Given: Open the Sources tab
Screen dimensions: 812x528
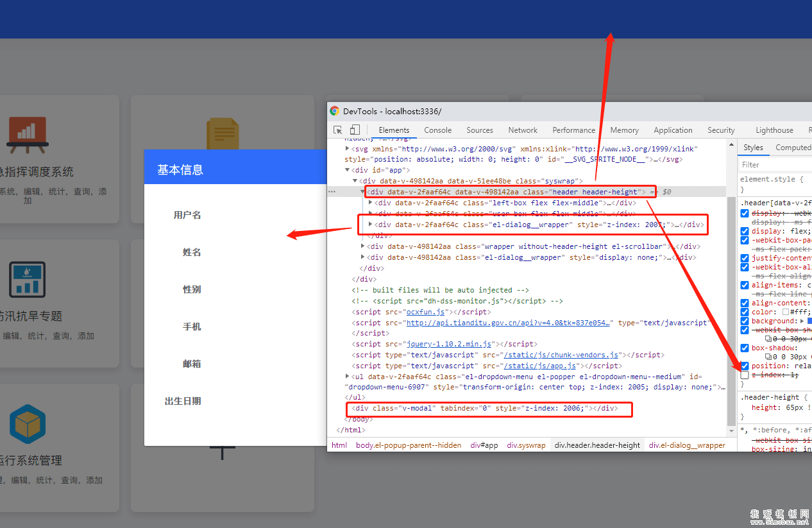Looking at the screenshot, I should [480, 130].
